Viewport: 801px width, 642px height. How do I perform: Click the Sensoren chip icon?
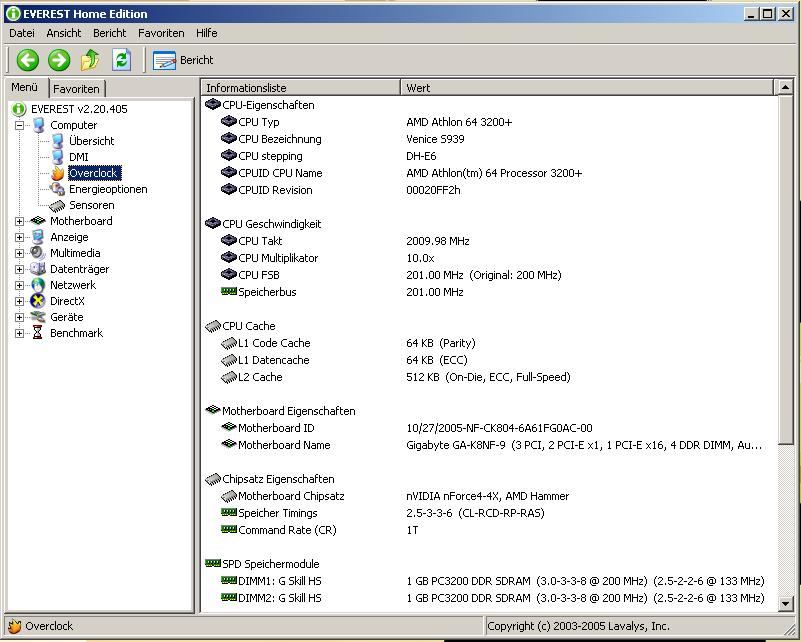57,205
